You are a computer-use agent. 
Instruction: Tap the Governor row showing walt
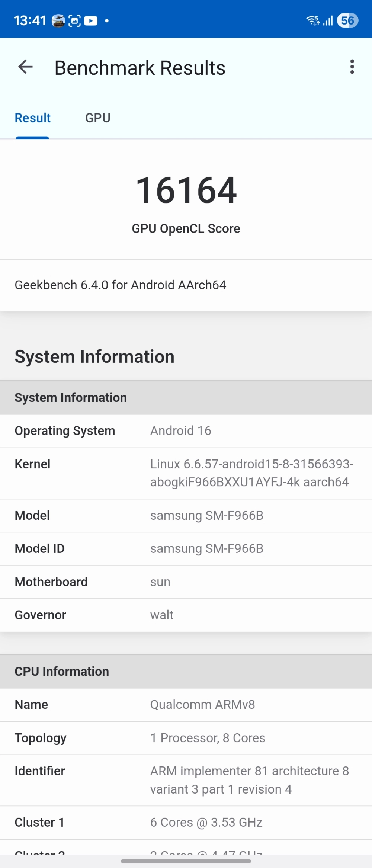[x=186, y=615]
